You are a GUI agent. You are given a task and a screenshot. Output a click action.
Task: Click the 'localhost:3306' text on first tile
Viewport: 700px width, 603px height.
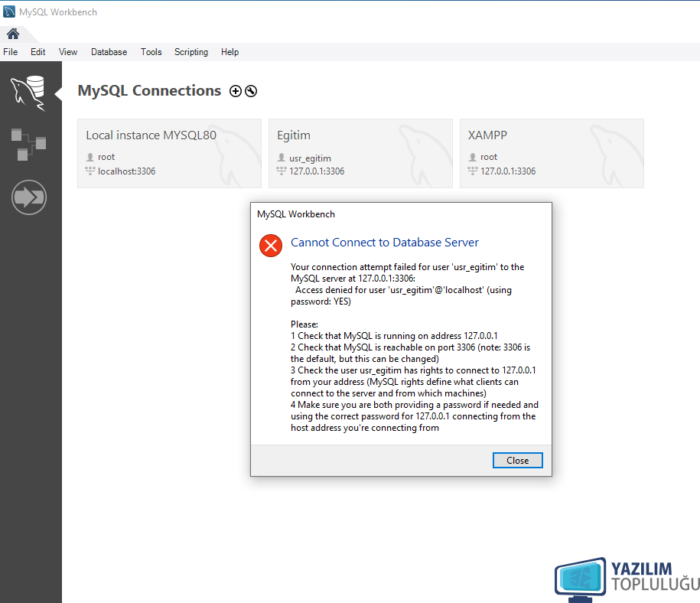tap(127, 171)
